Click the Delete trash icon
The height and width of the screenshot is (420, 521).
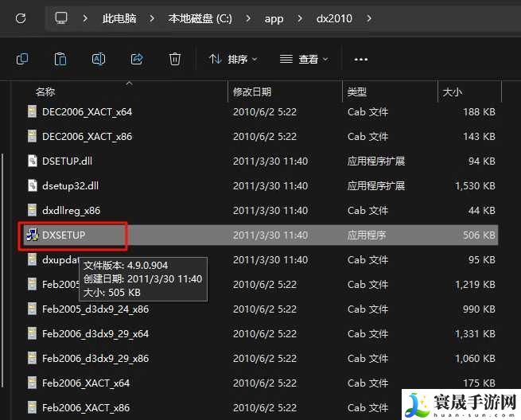tap(175, 59)
